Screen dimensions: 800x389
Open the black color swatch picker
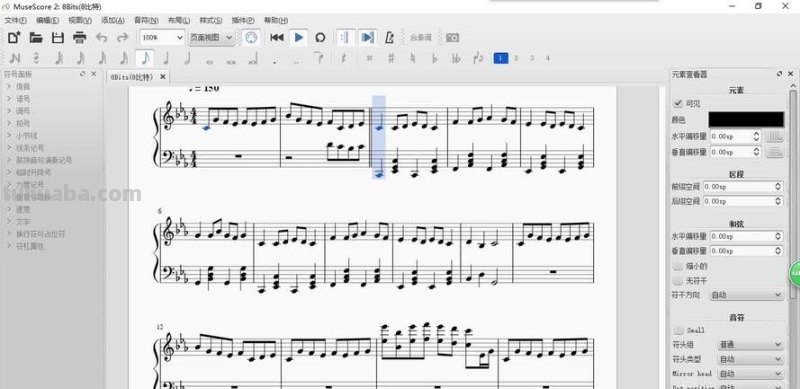pos(746,120)
